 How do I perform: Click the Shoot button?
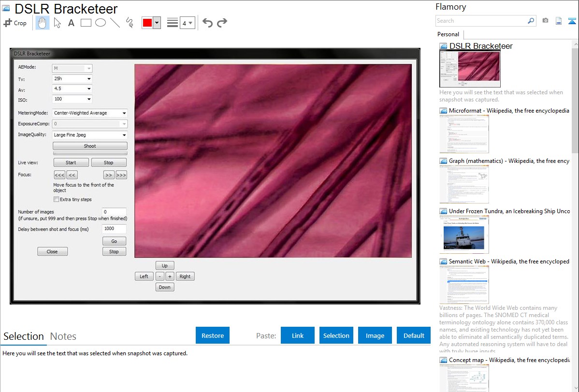coord(90,146)
